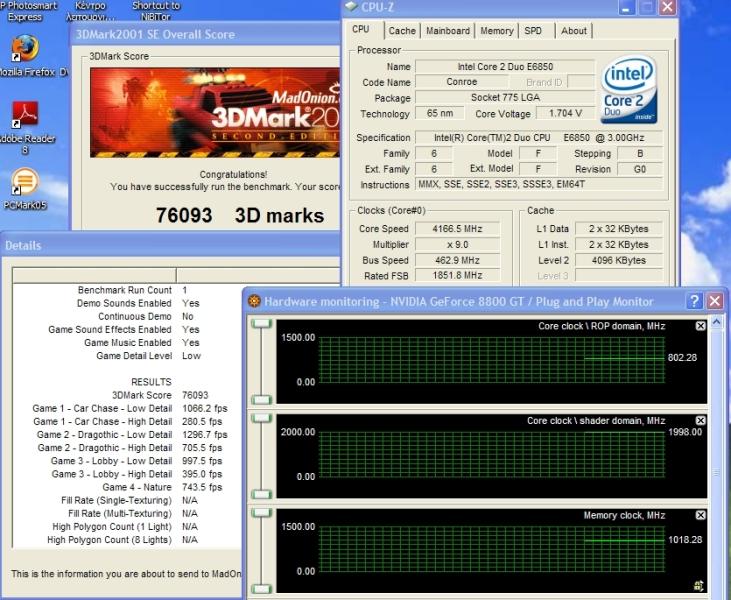Image resolution: width=731 pixels, height=600 pixels.
Task: Click the Revision value G0
Action: coord(640,169)
